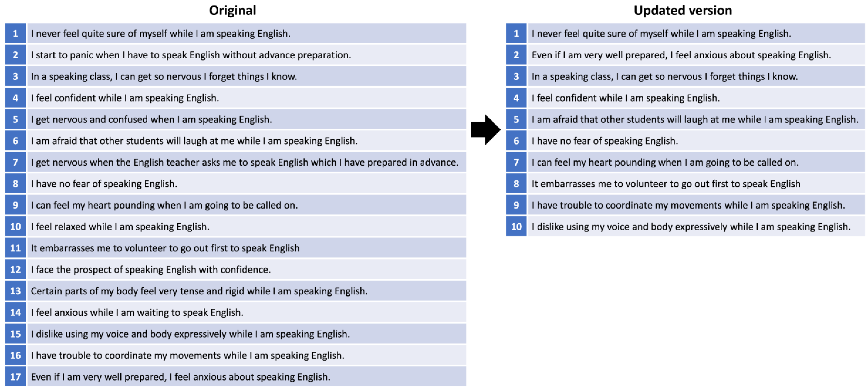Select Updated version item 8 about volunteering
This screenshot has height=392, width=868.
(x=665, y=184)
